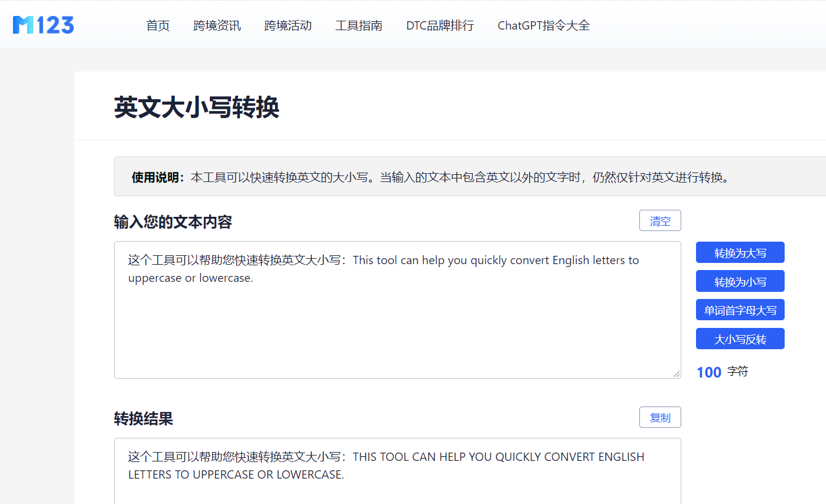Capitalize each word using 单词首字母大写
The width and height of the screenshot is (826, 504).
pyautogui.click(x=740, y=310)
